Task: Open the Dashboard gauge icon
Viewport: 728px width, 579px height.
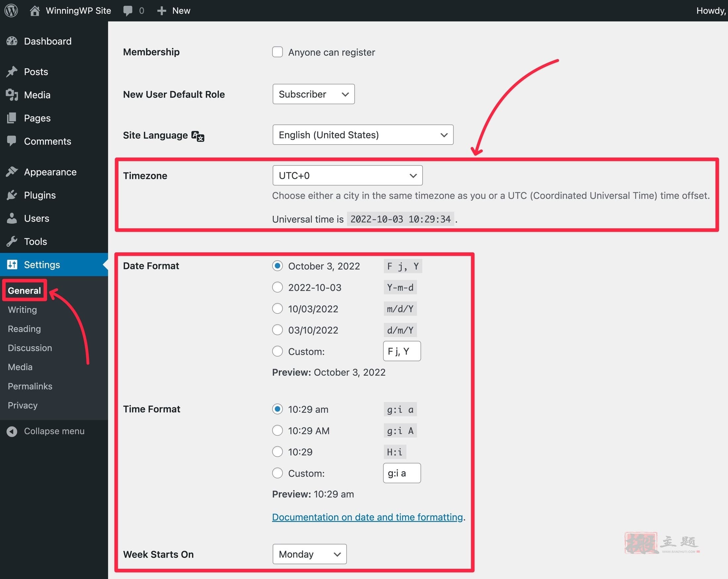Action: click(x=12, y=41)
